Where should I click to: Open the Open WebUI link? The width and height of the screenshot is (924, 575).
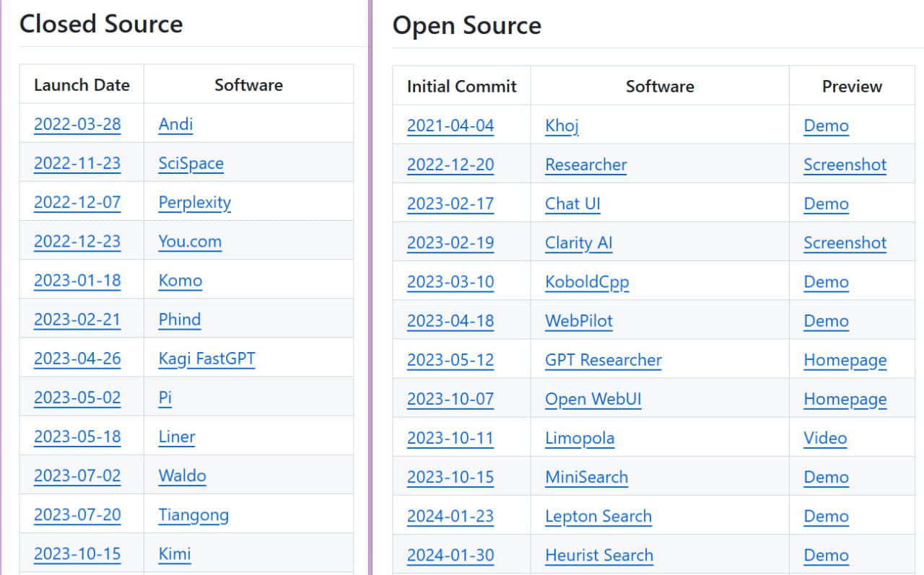(x=593, y=399)
